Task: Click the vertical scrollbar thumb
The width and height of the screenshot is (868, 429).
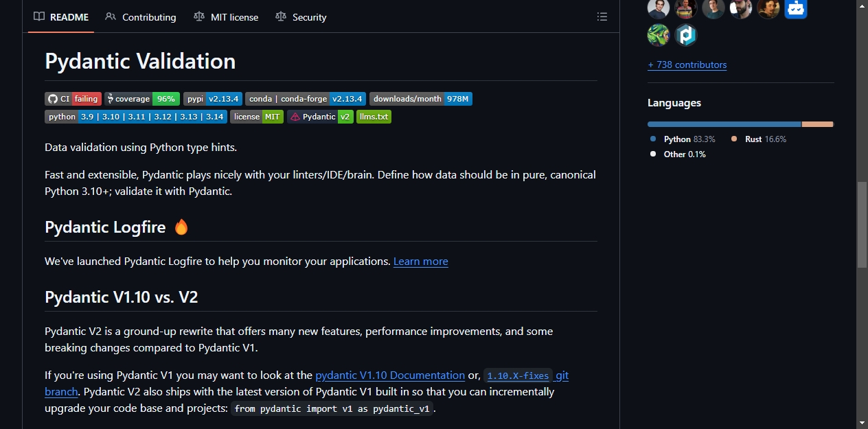Action: [862, 224]
